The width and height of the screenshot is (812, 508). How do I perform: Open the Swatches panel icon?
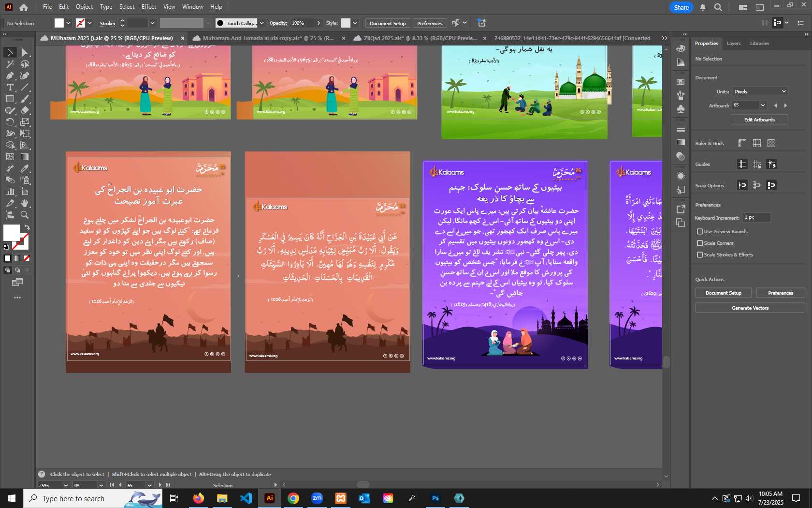pos(681,82)
